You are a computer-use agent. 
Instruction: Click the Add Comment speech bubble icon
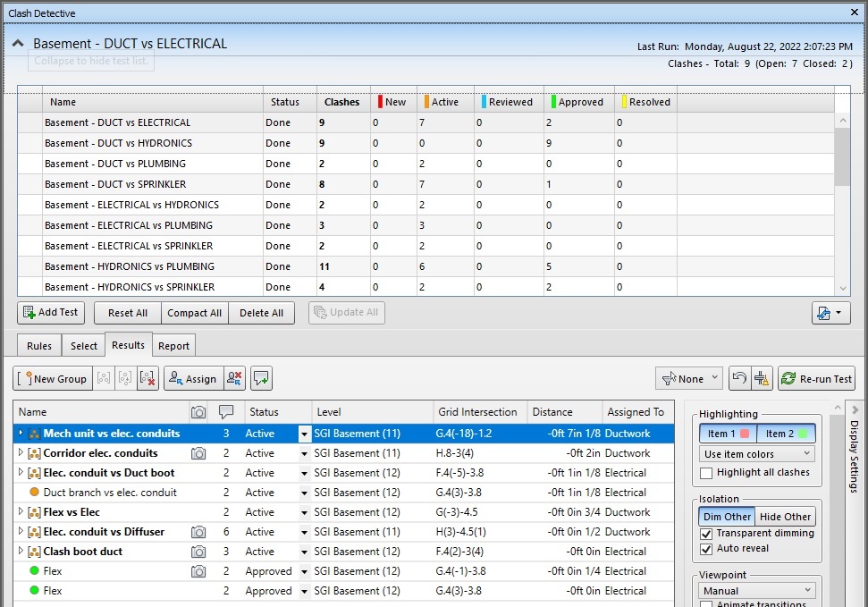(261, 379)
